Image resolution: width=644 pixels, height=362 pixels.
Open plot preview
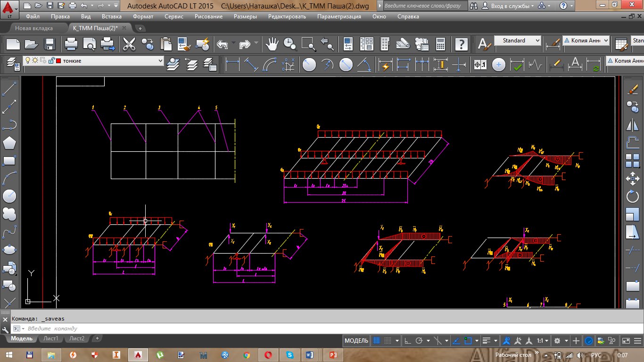pos(90,44)
